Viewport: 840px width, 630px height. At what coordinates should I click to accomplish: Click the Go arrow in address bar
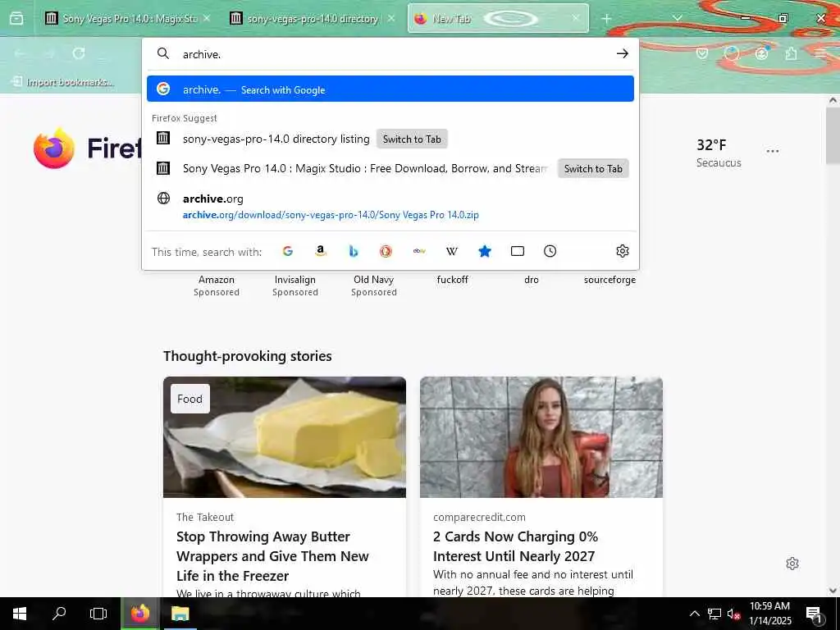click(x=622, y=53)
